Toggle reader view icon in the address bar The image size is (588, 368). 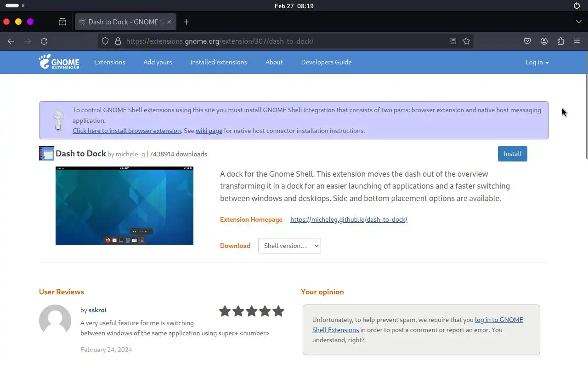click(x=453, y=41)
